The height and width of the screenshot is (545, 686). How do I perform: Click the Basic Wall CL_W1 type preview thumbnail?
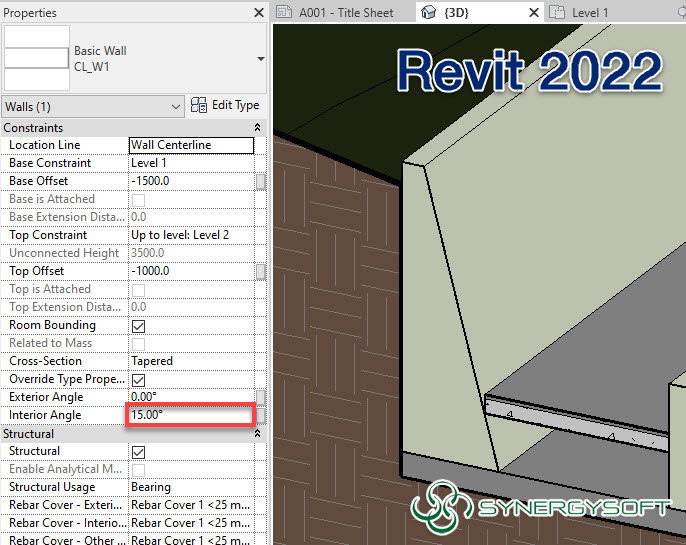pyautogui.click(x=37, y=58)
